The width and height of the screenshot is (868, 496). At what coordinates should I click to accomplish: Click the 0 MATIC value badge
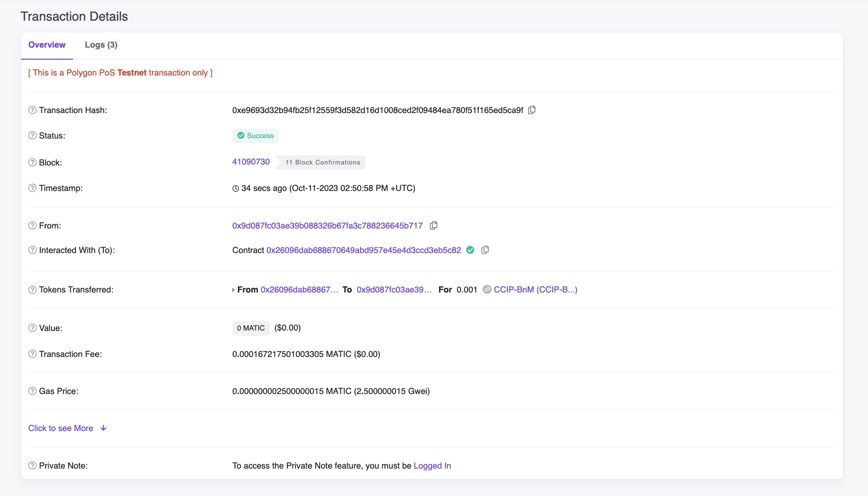(251, 328)
